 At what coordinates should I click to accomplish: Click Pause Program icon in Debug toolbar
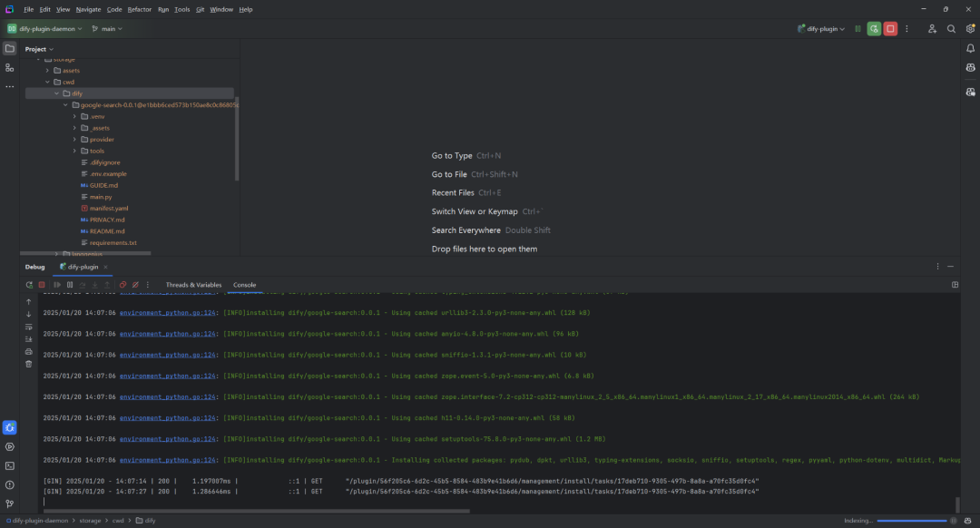click(69, 285)
